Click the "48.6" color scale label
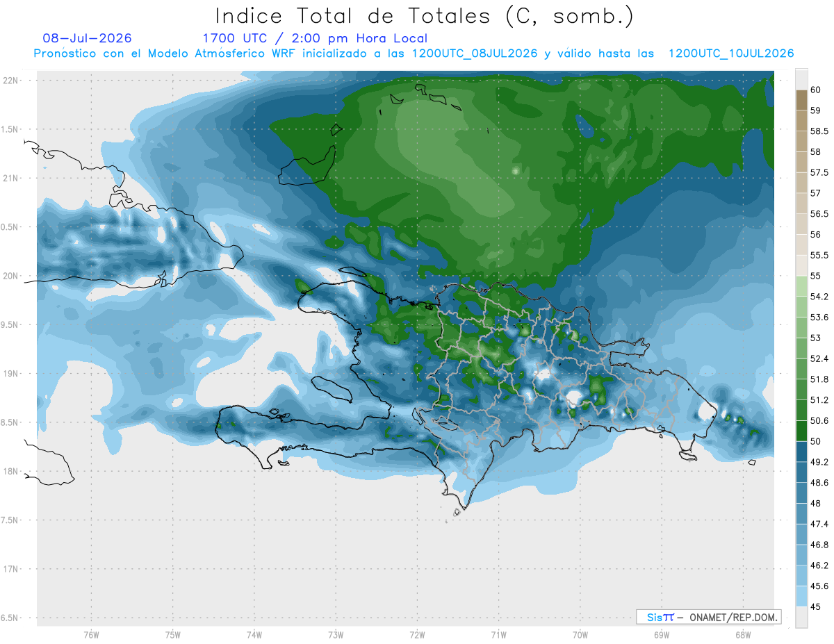834x644 pixels. (x=819, y=483)
